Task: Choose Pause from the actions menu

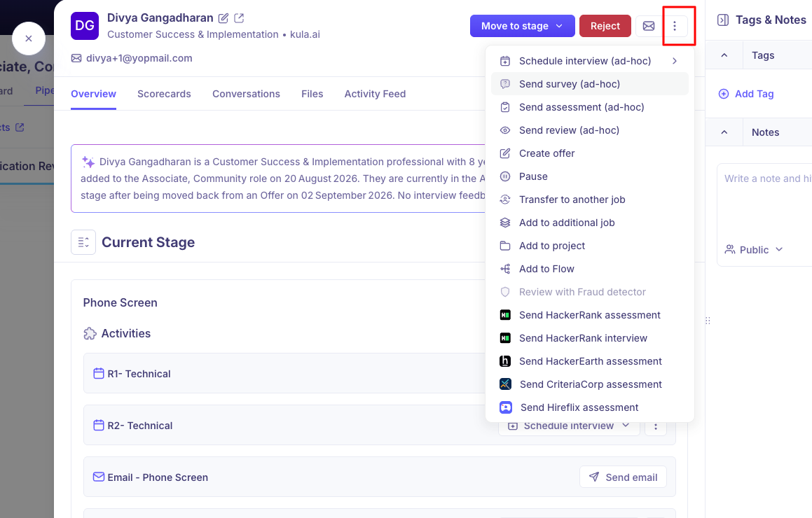Action: pyautogui.click(x=589, y=176)
